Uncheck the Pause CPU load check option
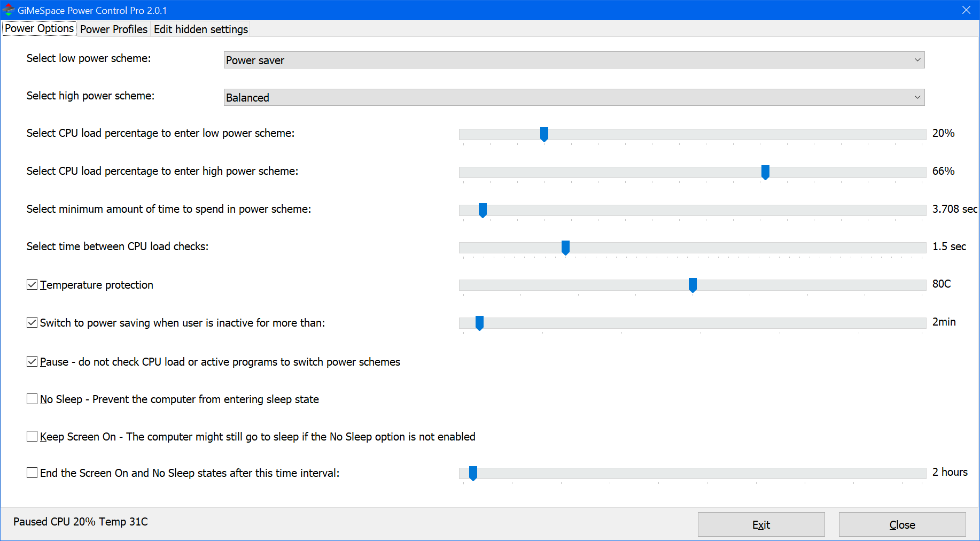Image resolution: width=980 pixels, height=541 pixels. 32,361
